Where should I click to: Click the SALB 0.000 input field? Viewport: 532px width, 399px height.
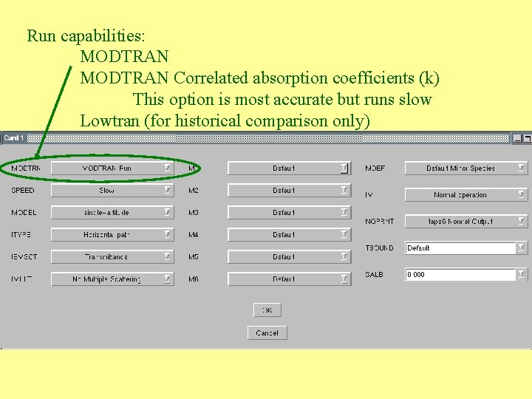tap(460, 274)
